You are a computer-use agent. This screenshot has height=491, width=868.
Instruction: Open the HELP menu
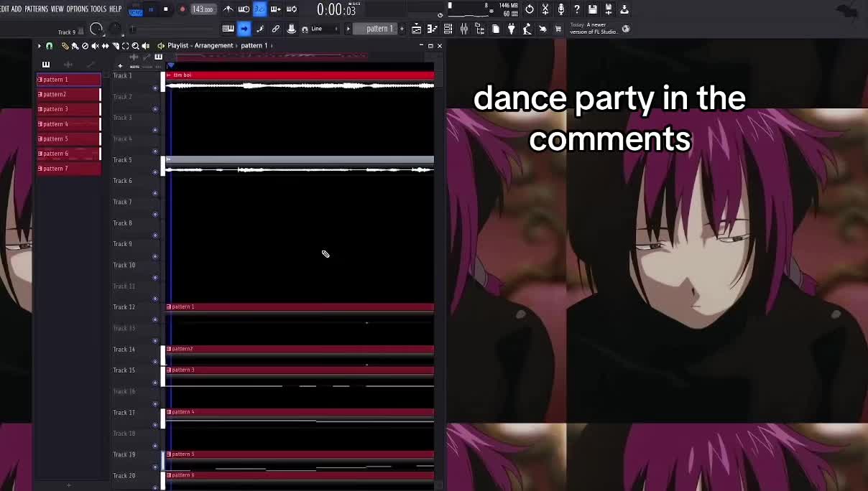(116, 9)
